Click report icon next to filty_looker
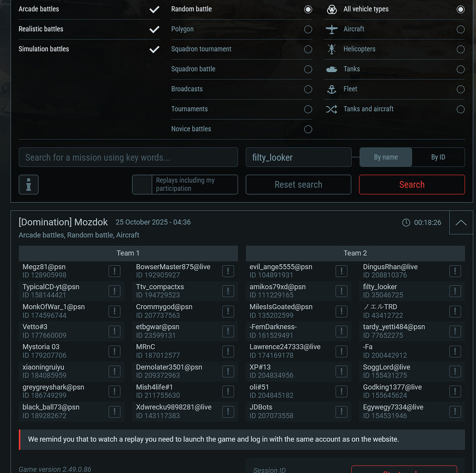 (455, 291)
